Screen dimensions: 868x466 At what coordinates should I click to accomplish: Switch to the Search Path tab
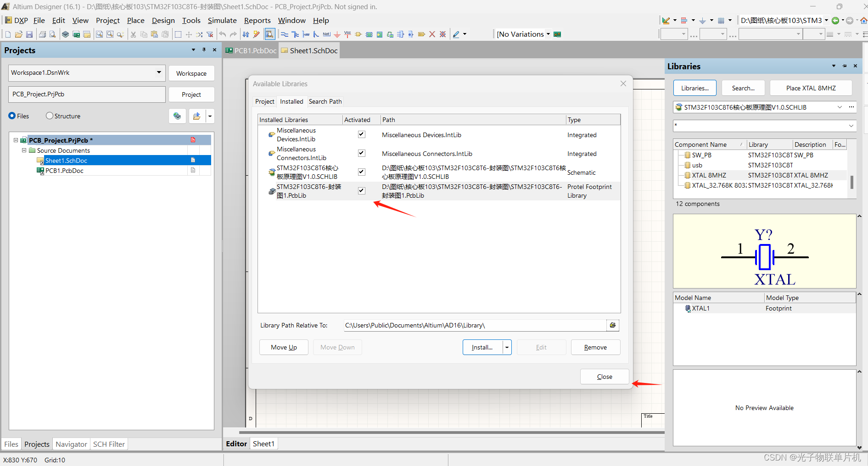click(x=325, y=101)
